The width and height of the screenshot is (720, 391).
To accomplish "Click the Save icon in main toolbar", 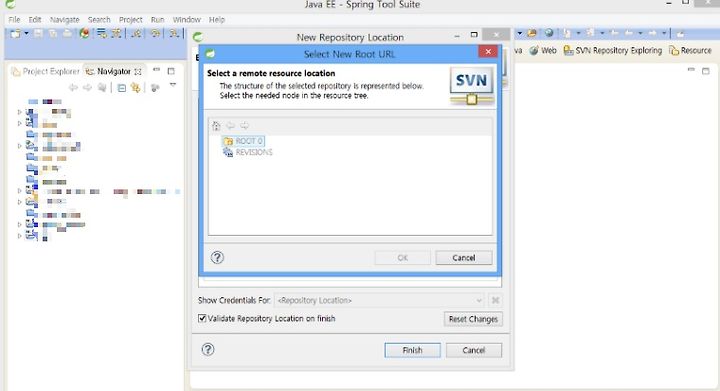I will point(39,34).
